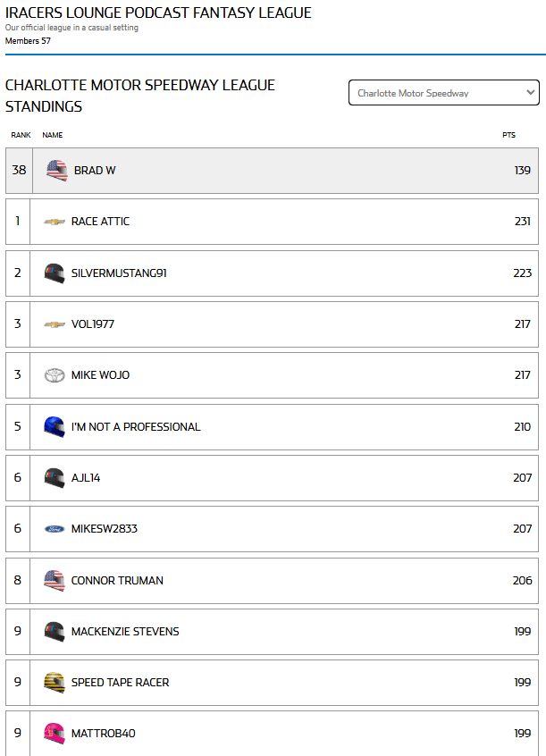Click the Chevrolet logo beside VOL1977
This screenshot has width=546, height=756.
tap(55, 324)
